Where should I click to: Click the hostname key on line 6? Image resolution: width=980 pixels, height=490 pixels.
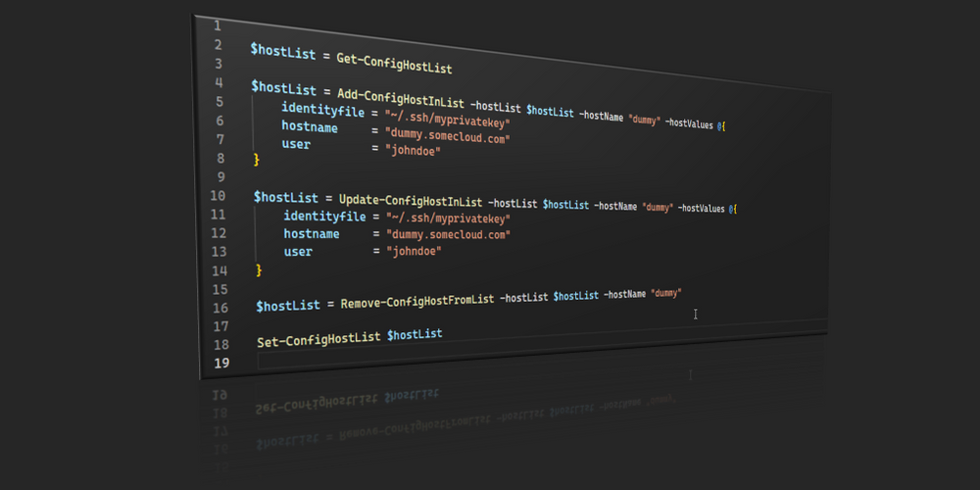click(310, 127)
